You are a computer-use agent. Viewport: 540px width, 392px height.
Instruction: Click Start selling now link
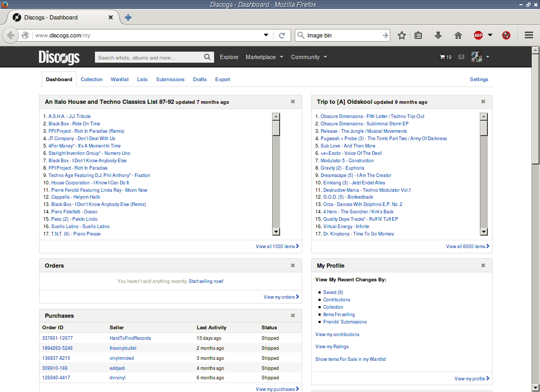tap(206, 281)
